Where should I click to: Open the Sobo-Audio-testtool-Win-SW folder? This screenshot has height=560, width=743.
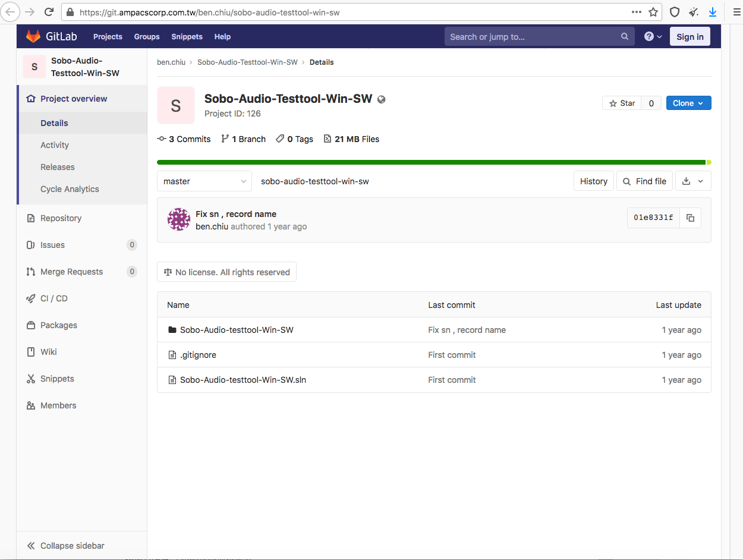[237, 330]
